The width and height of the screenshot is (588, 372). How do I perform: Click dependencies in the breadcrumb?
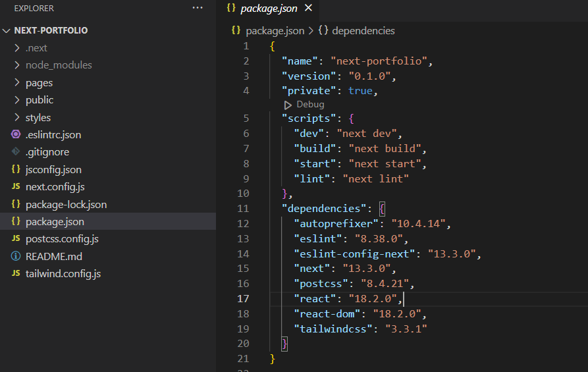tap(363, 31)
